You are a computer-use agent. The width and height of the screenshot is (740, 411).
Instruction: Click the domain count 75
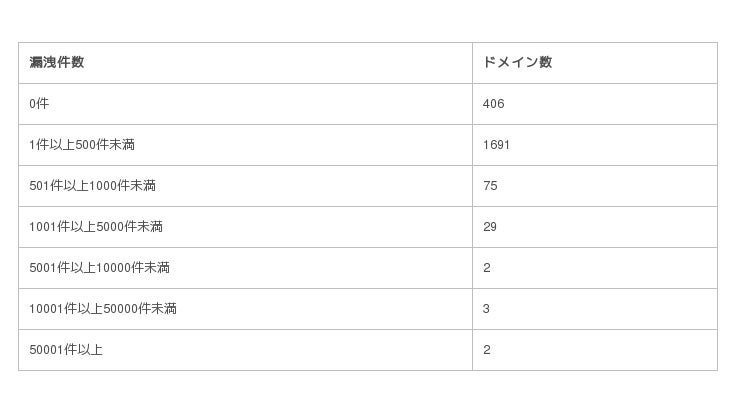490,186
